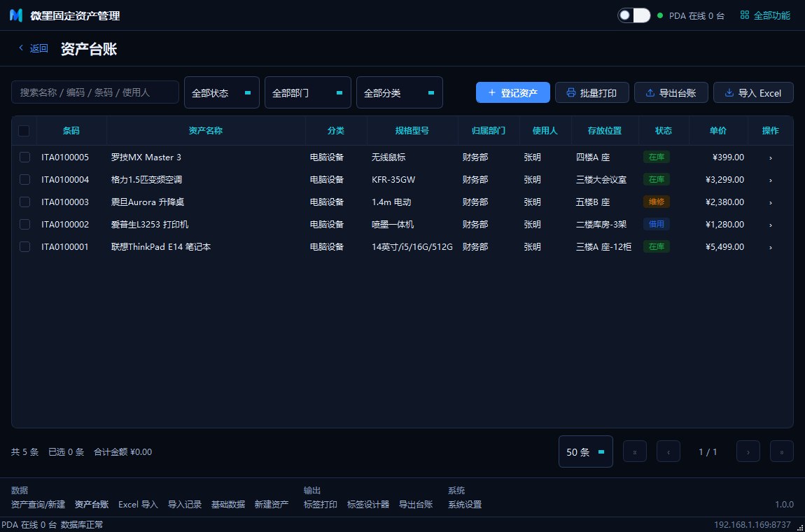Open Excel 导入 in the bottom menu

point(138,504)
